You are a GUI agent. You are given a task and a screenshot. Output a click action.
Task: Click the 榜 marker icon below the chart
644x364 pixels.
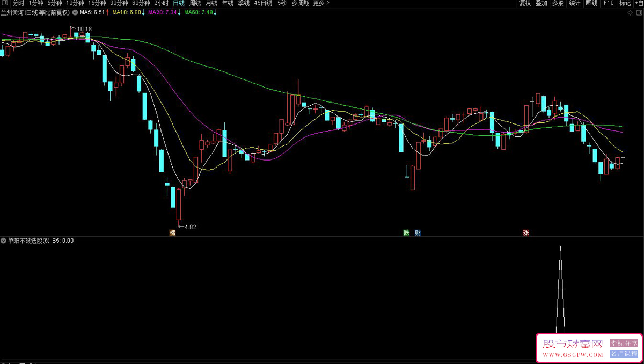[x=172, y=233]
